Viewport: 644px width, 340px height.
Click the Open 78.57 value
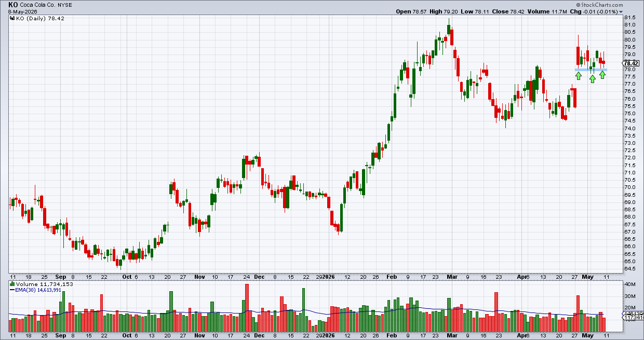coord(411,11)
